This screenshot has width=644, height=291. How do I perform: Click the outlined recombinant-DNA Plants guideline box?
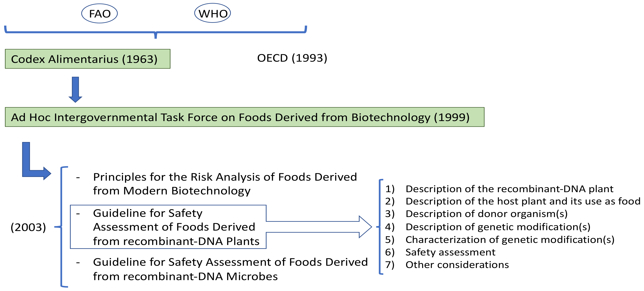point(168,227)
